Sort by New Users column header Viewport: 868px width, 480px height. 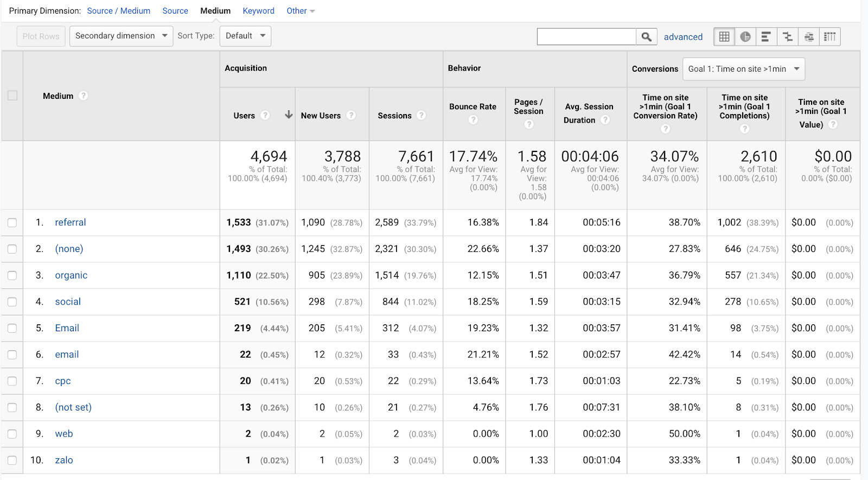click(321, 116)
